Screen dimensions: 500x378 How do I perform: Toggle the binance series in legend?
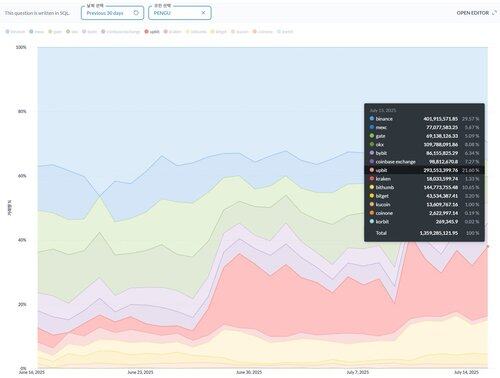(x=15, y=32)
